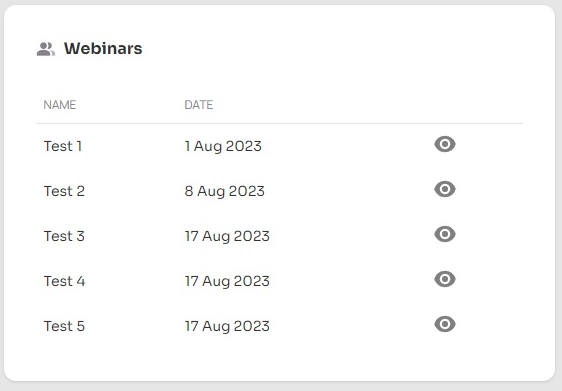Screen dimensions: 562x391
Task: Sort by the DATE column header
Action: pyautogui.click(x=199, y=105)
